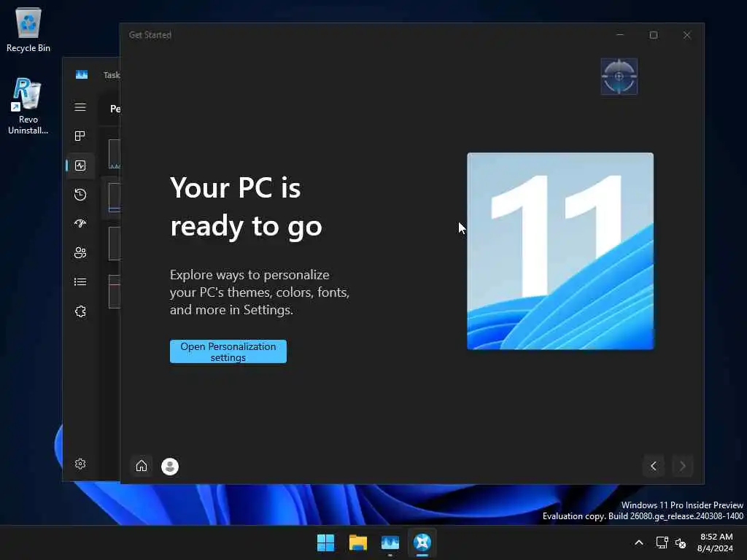Screen dimensions: 747x560
Task: Maximize the Get Started window
Action: 654,35
